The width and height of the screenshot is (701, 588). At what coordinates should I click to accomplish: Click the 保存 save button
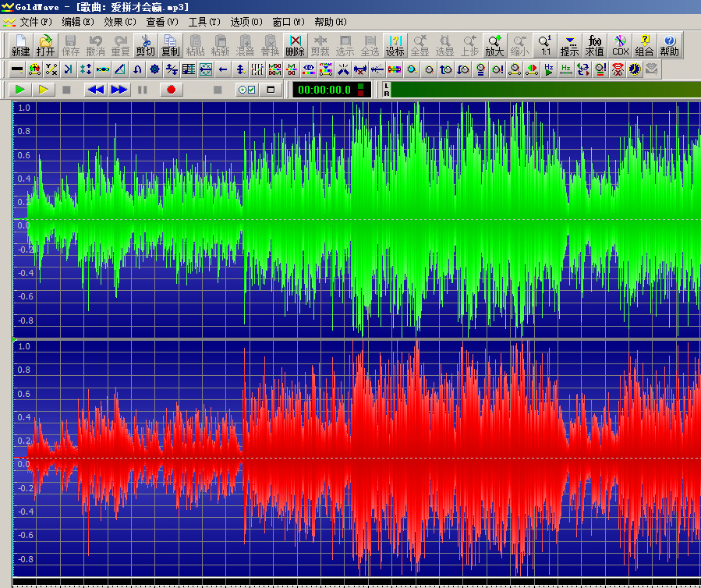pos(71,45)
